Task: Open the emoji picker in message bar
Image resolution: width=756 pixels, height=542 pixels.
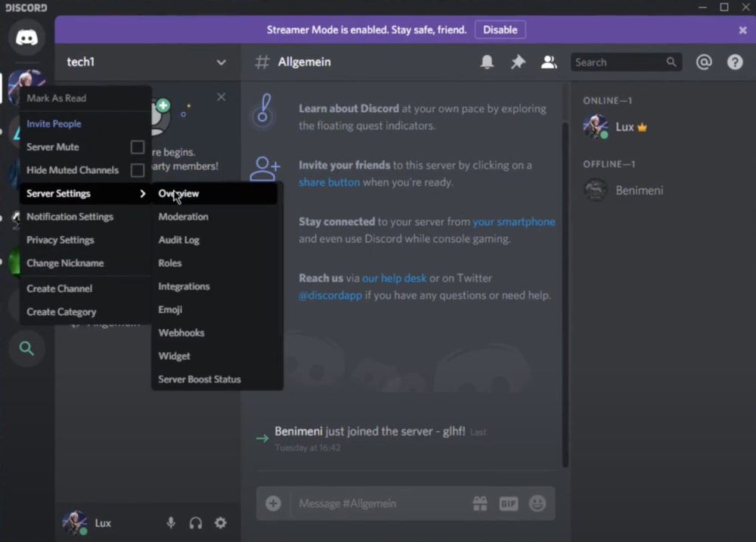Action: pyautogui.click(x=538, y=503)
